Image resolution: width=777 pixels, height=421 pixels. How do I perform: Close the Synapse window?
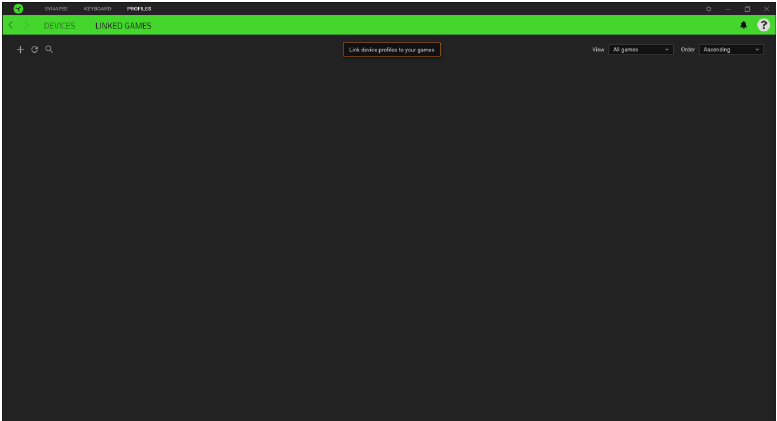[766, 9]
